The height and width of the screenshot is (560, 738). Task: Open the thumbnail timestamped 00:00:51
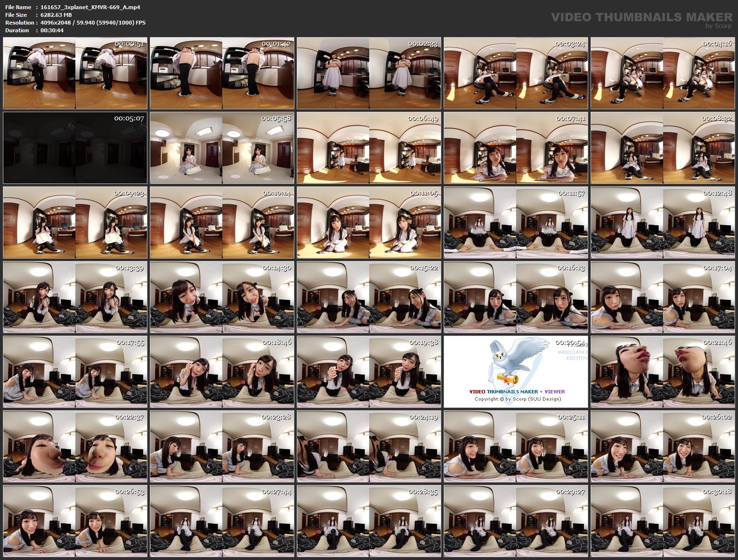click(75, 73)
